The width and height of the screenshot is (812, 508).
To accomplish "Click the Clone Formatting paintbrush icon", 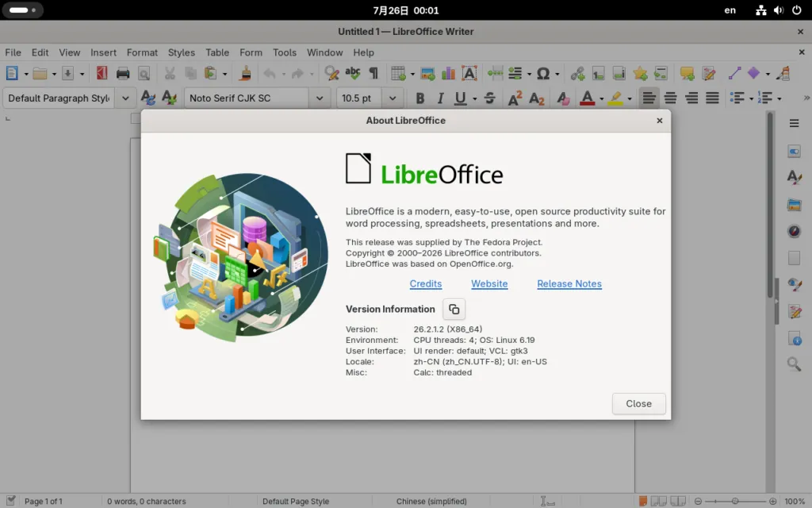I will [x=246, y=73].
